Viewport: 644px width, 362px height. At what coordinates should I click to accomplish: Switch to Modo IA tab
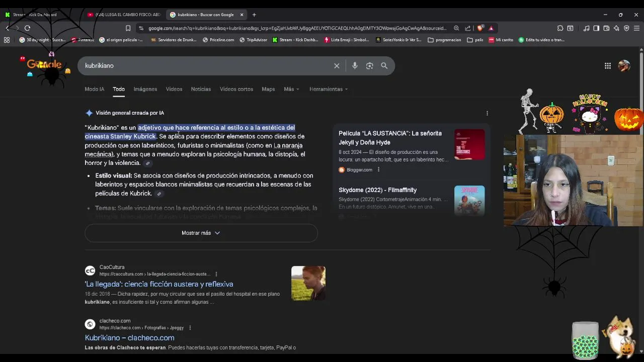point(95,89)
